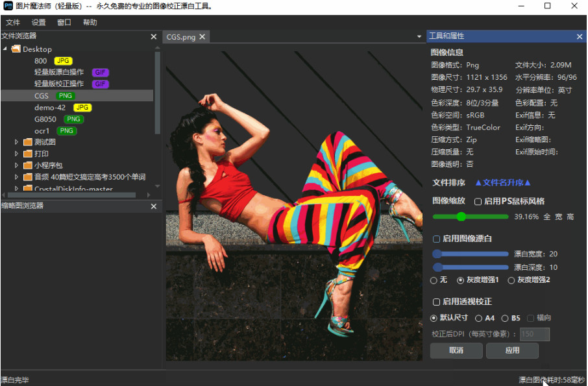Select the Desktop folder icon

[x=16, y=49]
